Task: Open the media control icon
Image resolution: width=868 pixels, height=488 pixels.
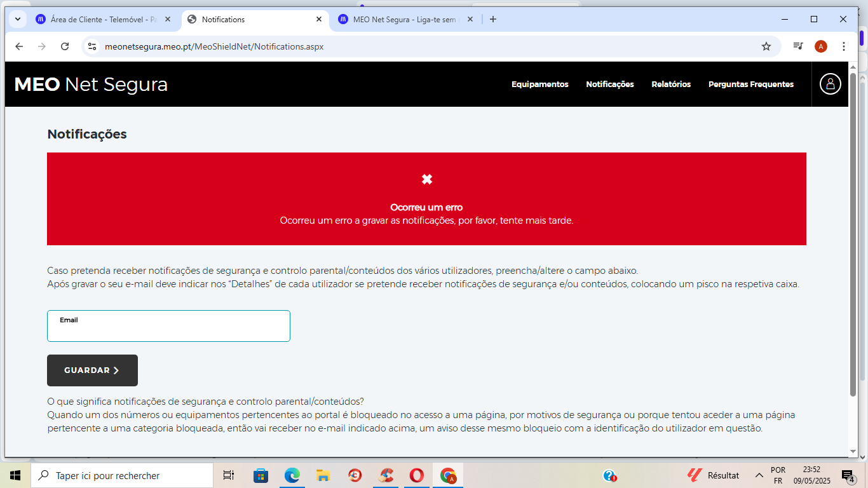Action: click(x=798, y=46)
